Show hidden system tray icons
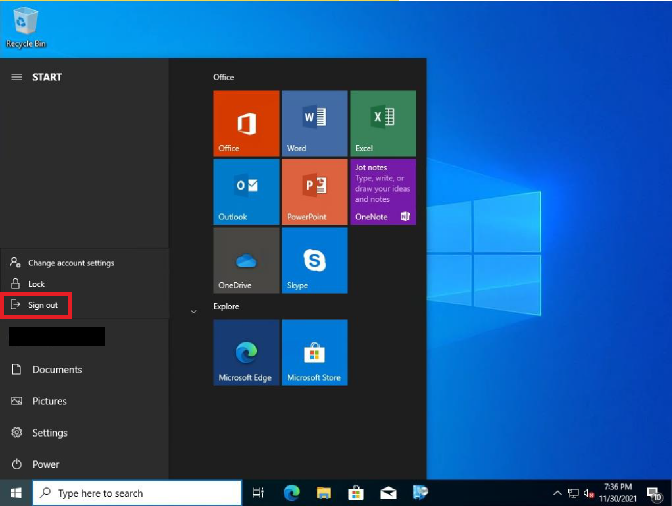 tap(557, 493)
